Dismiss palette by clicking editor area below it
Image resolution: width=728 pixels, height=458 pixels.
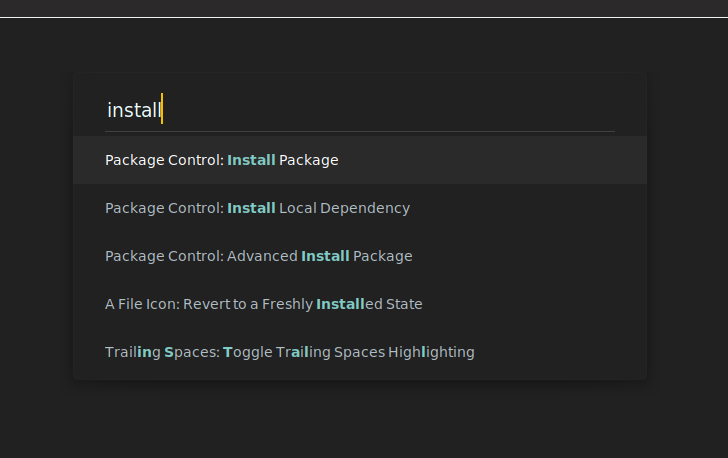[x=360, y=420]
